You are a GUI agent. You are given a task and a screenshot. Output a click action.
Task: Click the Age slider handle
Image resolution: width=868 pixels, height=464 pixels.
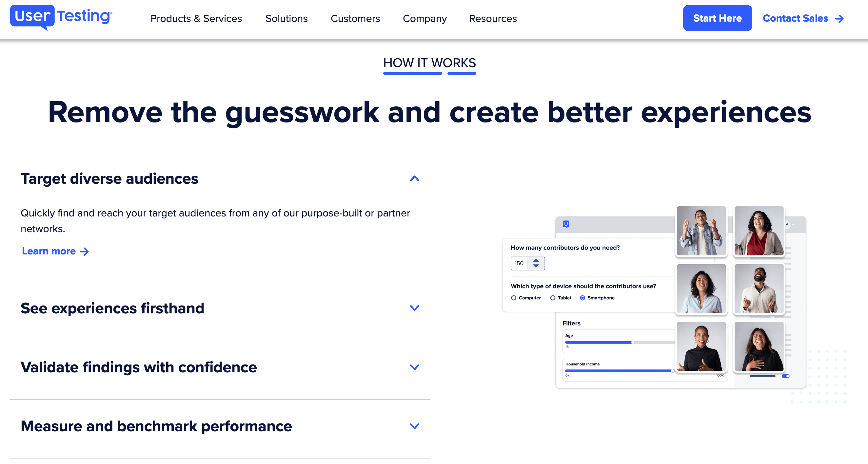(633, 342)
